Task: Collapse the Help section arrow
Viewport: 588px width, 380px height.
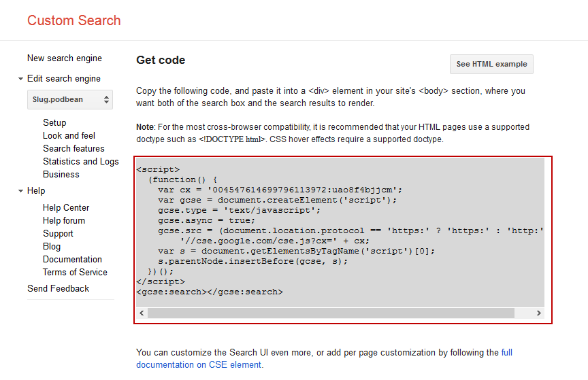Action: (x=20, y=191)
